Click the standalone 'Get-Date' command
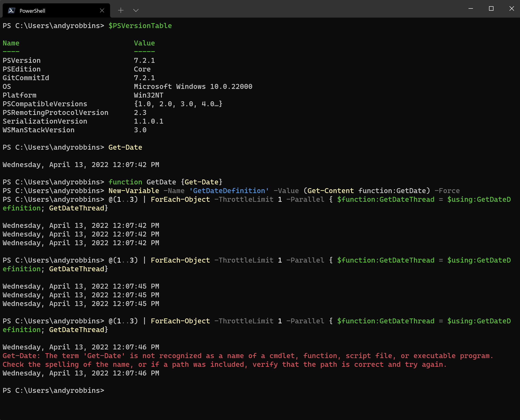This screenshot has height=420, width=520. [125, 147]
